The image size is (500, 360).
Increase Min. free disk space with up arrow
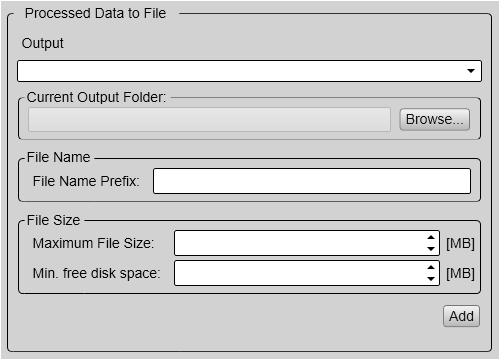[x=431, y=267]
